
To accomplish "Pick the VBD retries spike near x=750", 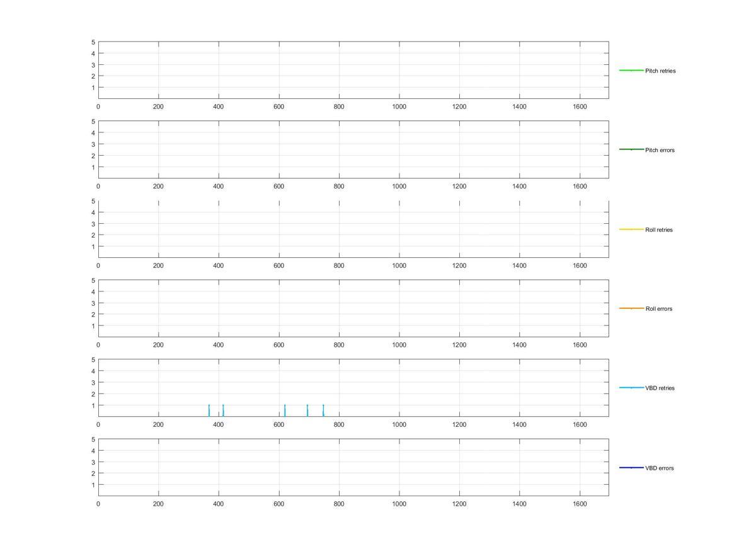I will click(323, 410).
